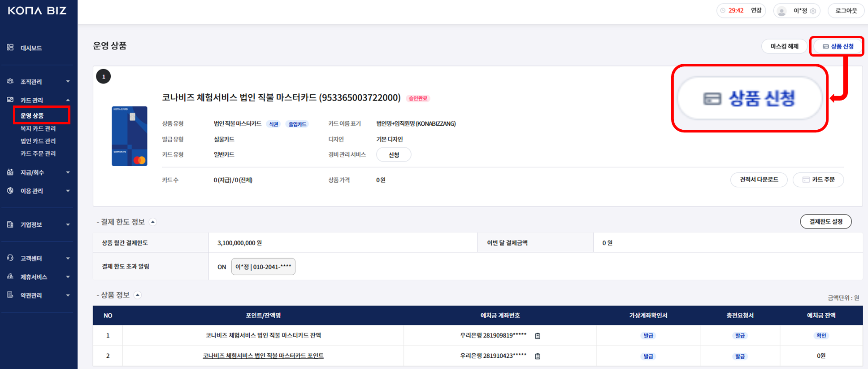Click the 약관관리 document icon

(10, 294)
